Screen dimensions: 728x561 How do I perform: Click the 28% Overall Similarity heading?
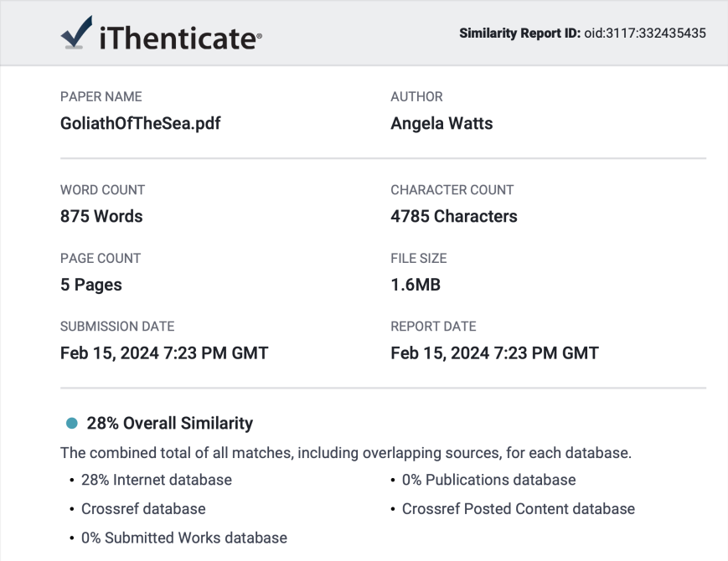[170, 423]
